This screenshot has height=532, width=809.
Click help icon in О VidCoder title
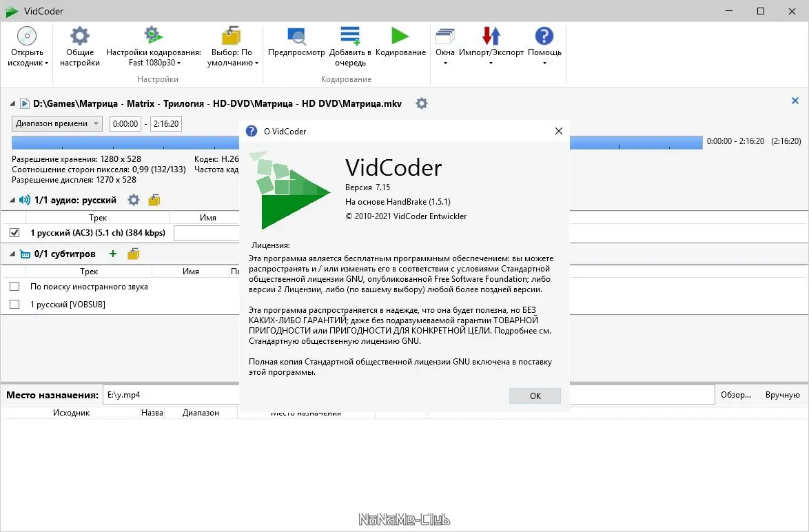click(x=252, y=131)
